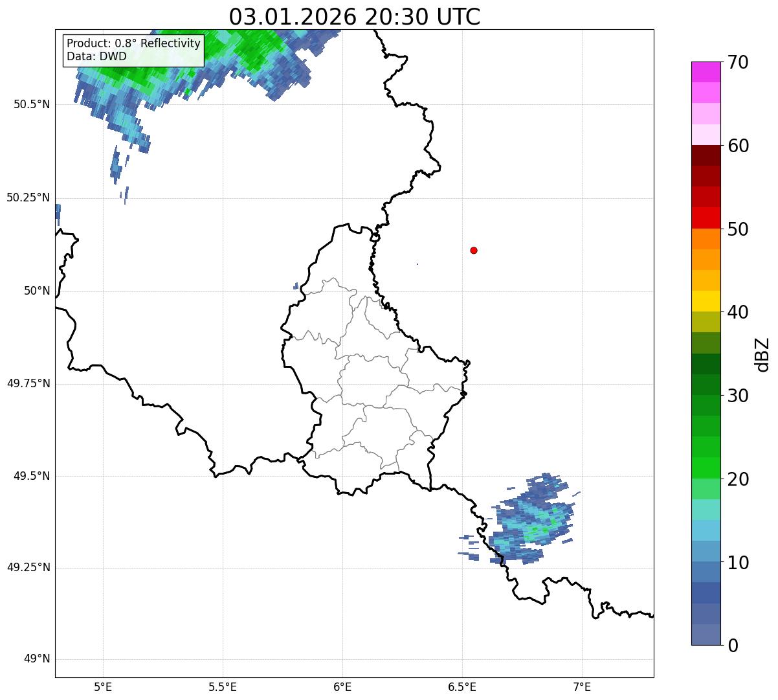Click the 20 colorbar tick label
This screenshot has width=778, height=700.
click(x=738, y=479)
